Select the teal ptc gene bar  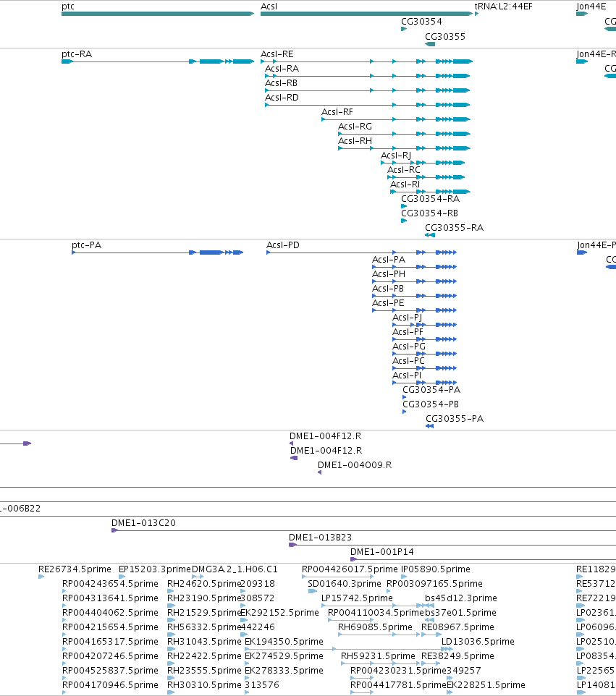[158, 14]
